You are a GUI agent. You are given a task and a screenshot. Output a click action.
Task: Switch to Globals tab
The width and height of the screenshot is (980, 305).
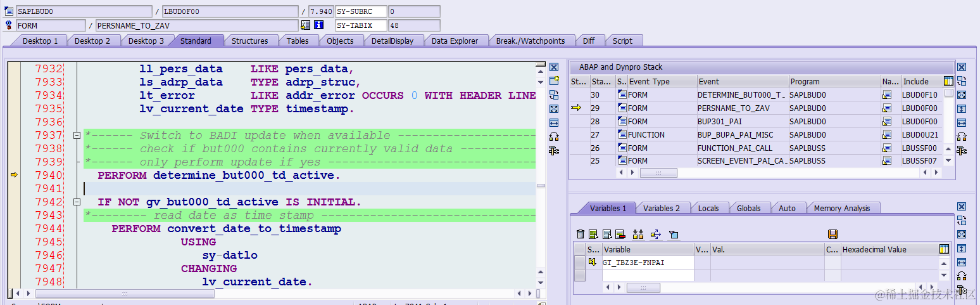pyautogui.click(x=748, y=208)
